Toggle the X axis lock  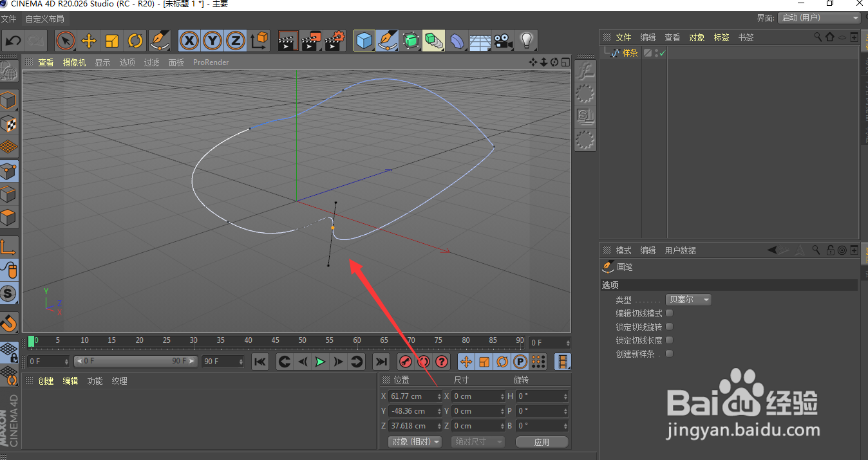pos(189,41)
